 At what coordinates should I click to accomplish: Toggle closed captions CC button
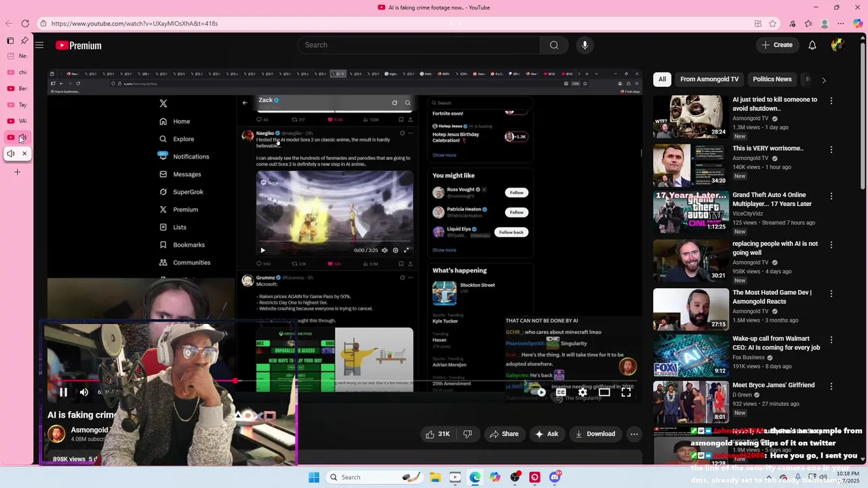point(561,392)
